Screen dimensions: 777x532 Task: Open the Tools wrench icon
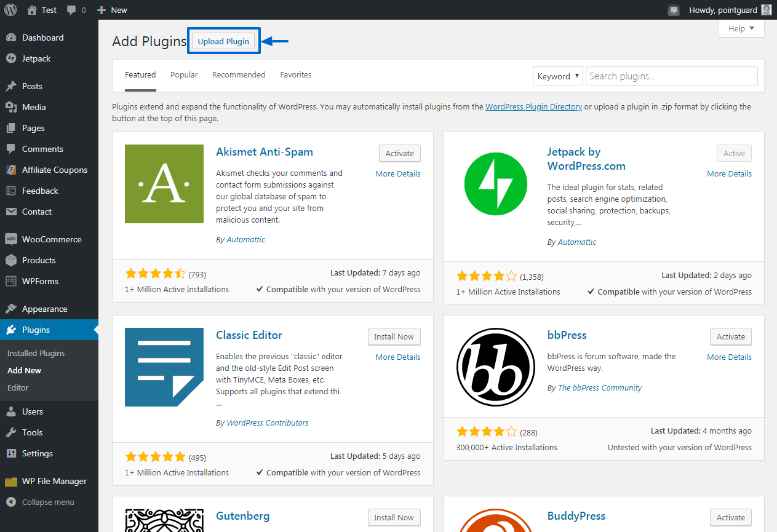pos(11,432)
